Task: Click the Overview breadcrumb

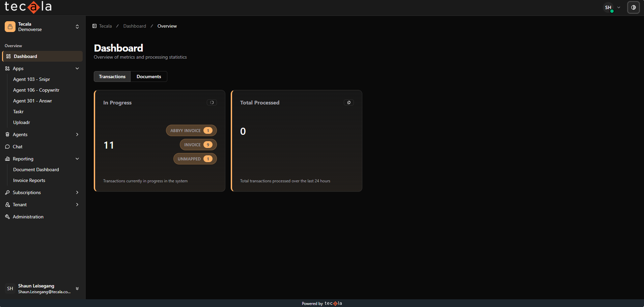Action: pos(167,26)
